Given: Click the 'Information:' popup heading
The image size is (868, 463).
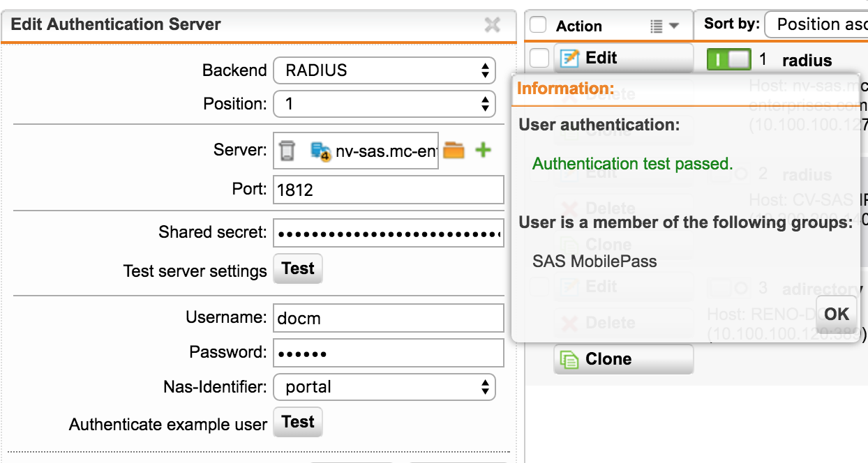Looking at the screenshot, I should (x=565, y=89).
